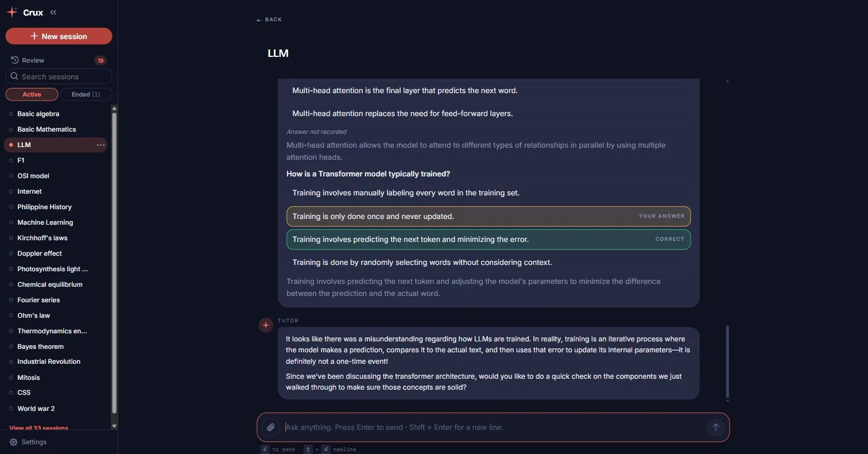The image size is (868, 454).
Task: Focus the 'Ask anything' message input
Action: point(494,427)
